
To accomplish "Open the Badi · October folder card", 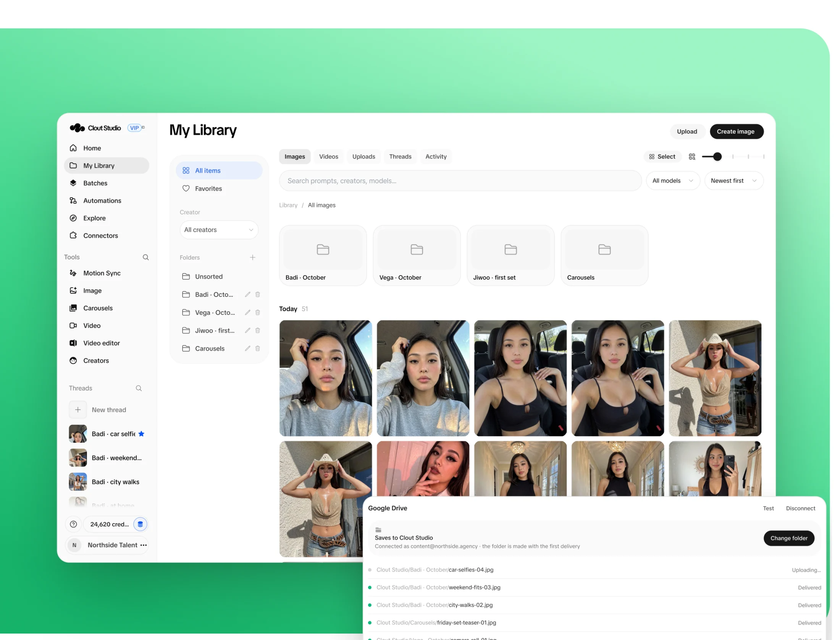I will (323, 256).
